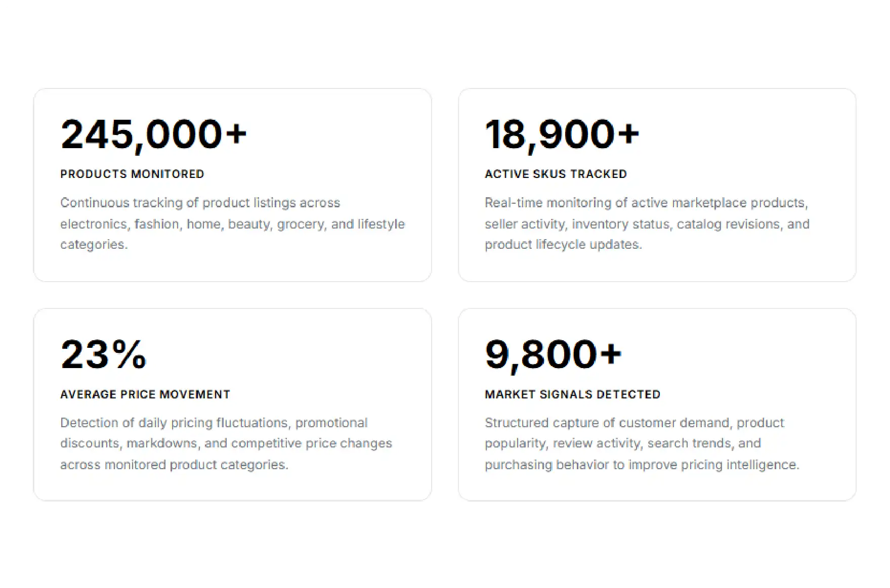Click the 23% statistic number

point(104,354)
